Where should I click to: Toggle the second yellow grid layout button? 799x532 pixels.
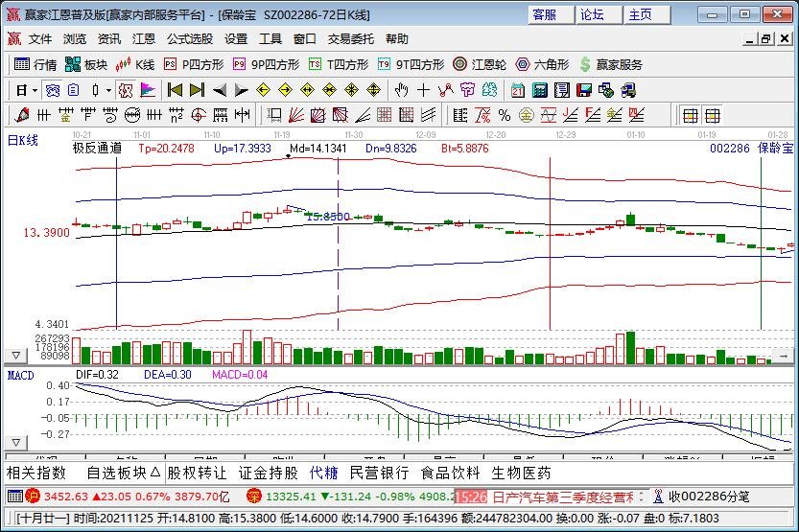pyautogui.click(x=713, y=116)
